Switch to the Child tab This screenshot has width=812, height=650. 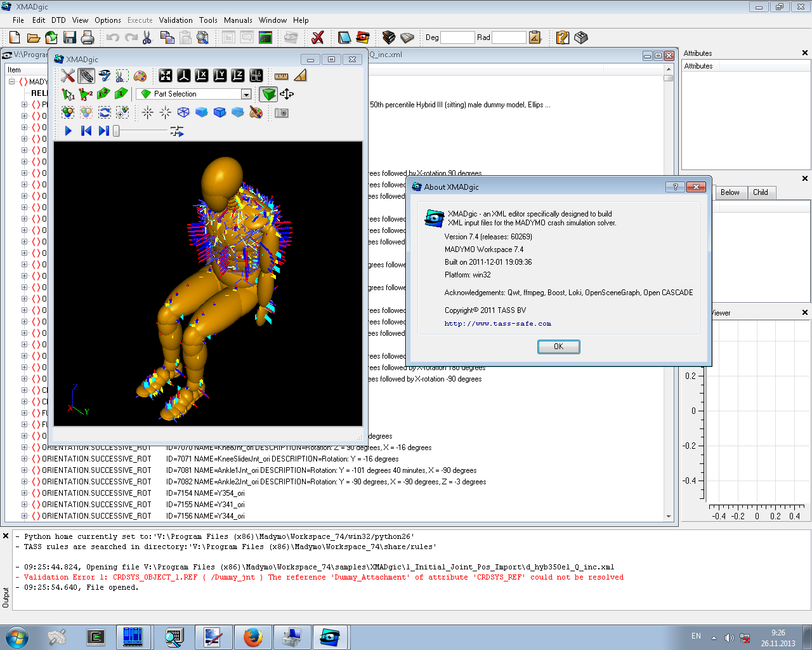pyautogui.click(x=761, y=192)
